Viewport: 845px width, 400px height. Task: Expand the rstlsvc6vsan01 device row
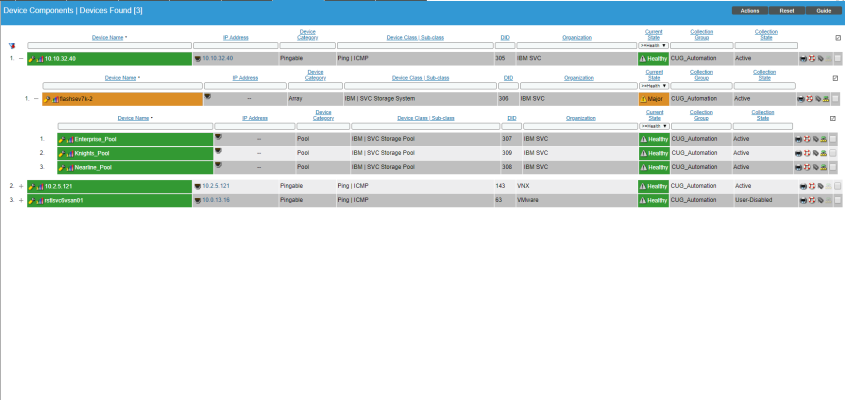coord(21,201)
